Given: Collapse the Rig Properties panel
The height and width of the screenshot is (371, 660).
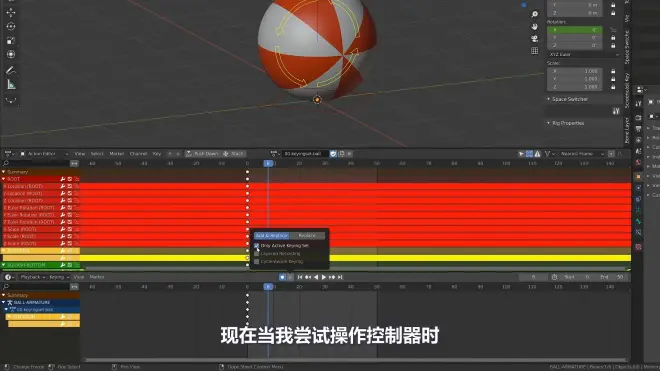Looking at the screenshot, I should click(548, 123).
